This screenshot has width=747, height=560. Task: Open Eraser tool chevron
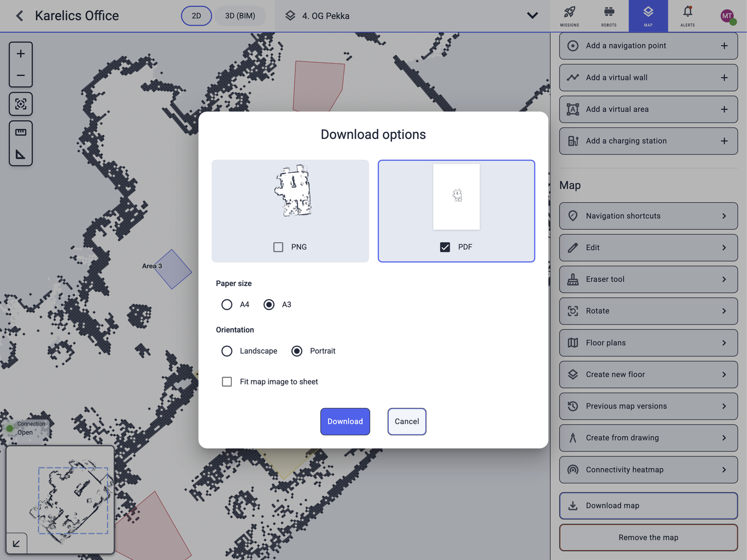[x=724, y=279]
